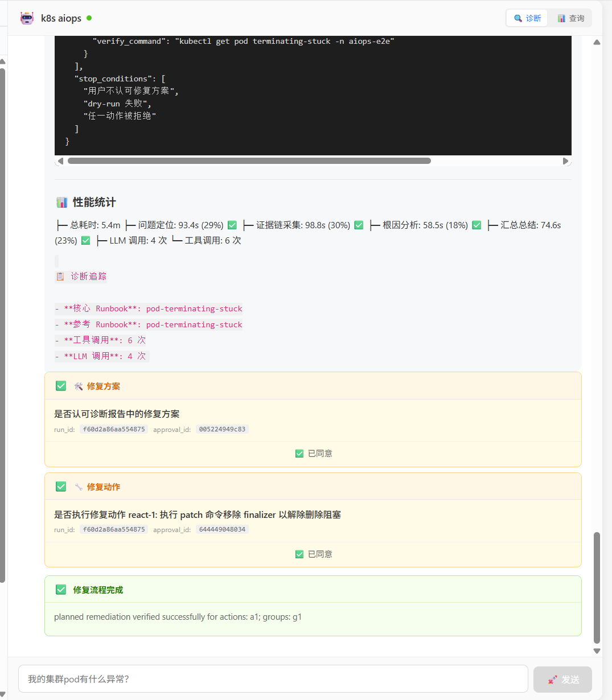Click the chat panel scroll-down arrow

[597, 651]
